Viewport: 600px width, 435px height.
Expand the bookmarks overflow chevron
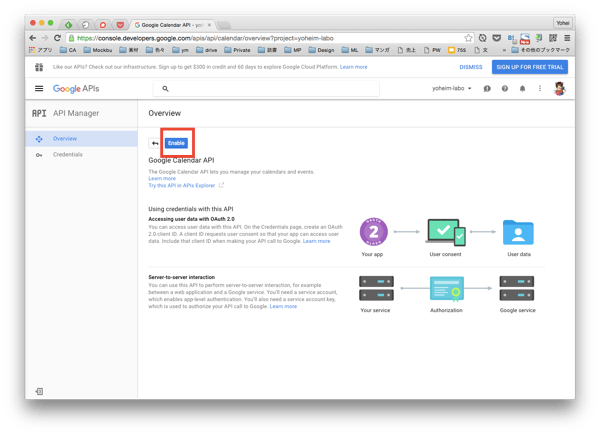[x=504, y=50]
